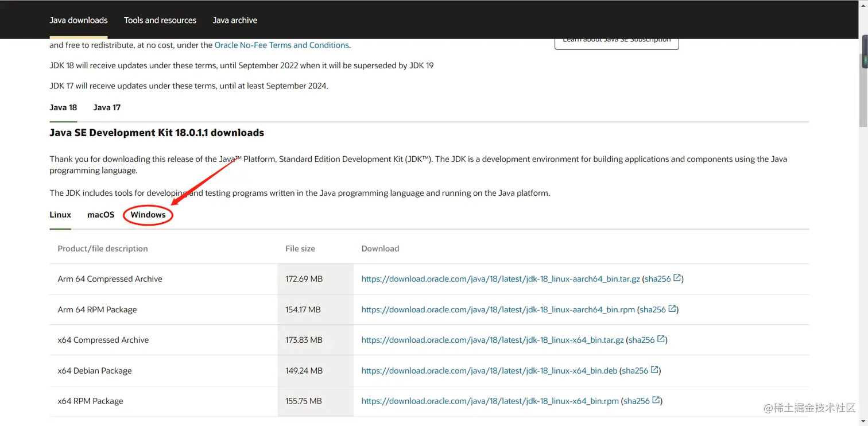
Task: Select the Java 18 tab
Action: [x=63, y=107]
